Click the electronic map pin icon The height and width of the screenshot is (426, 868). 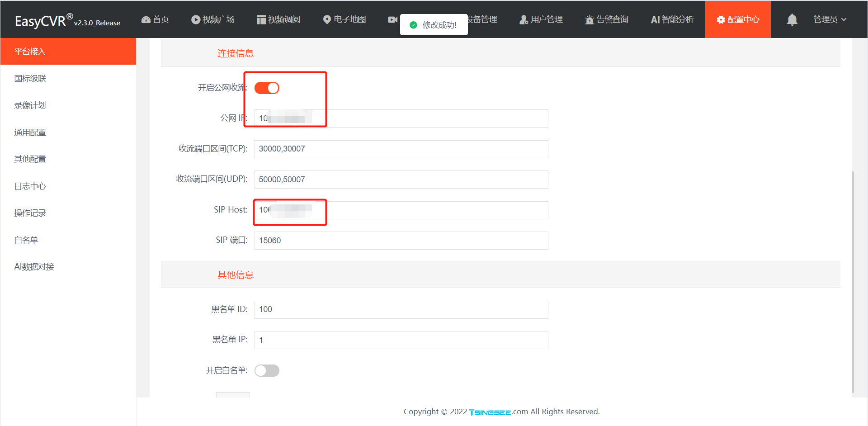pos(327,20)
